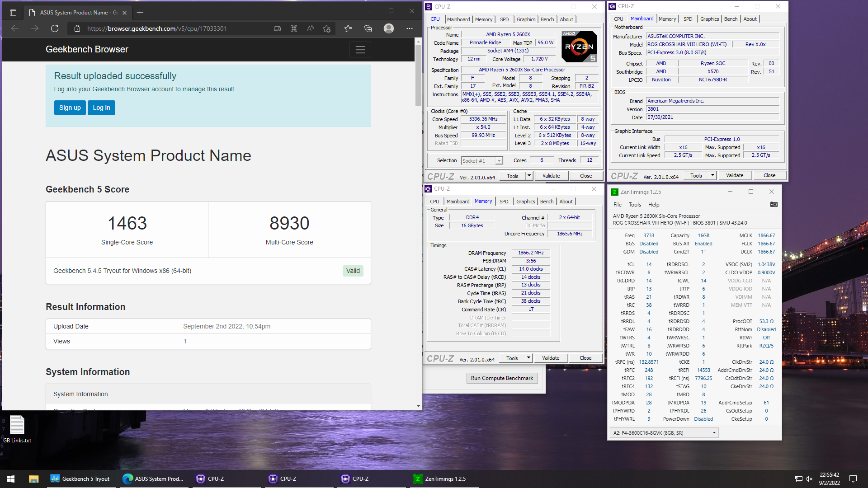Open SPD tab in Memory CPU-Z window
The width and height of the screenshot is (868, 488).
(504, 202)
